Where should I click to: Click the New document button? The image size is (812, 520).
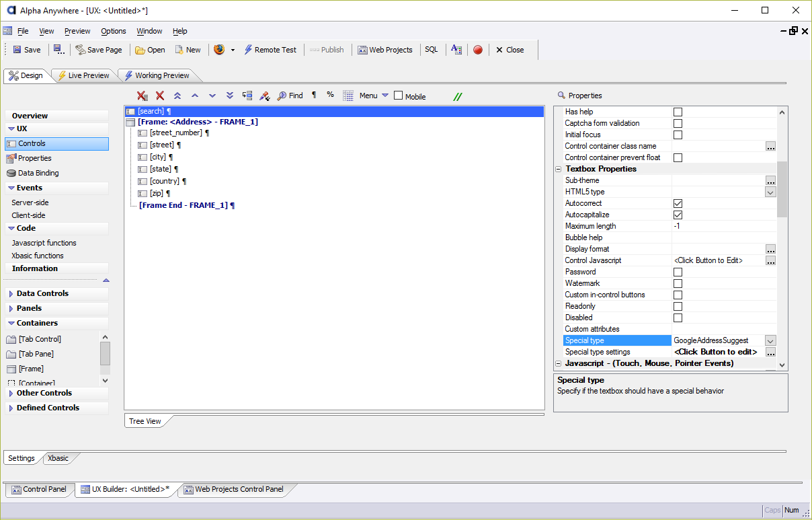click(x=188, y=50)
